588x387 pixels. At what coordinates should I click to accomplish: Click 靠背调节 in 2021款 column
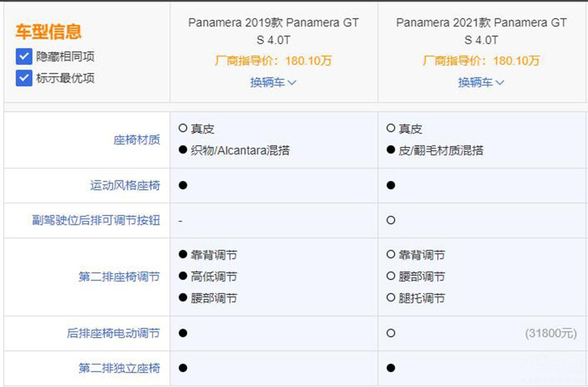(422, 255)
